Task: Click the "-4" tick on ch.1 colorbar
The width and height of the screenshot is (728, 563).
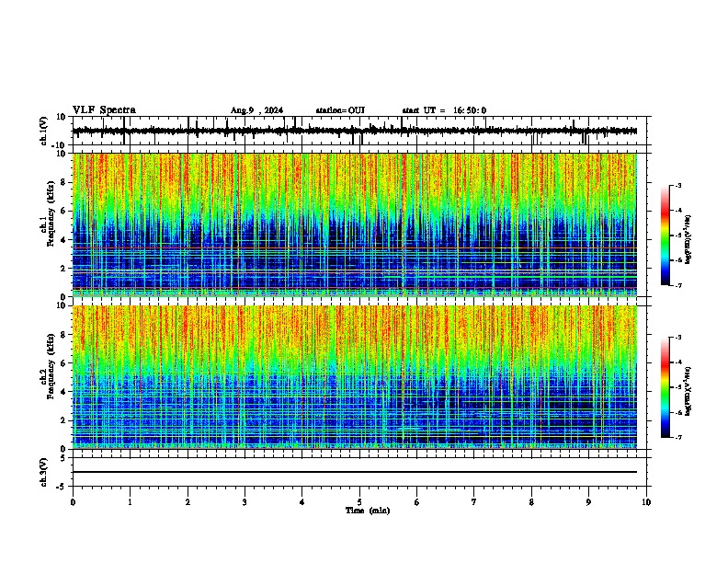Action: (677, 211)
